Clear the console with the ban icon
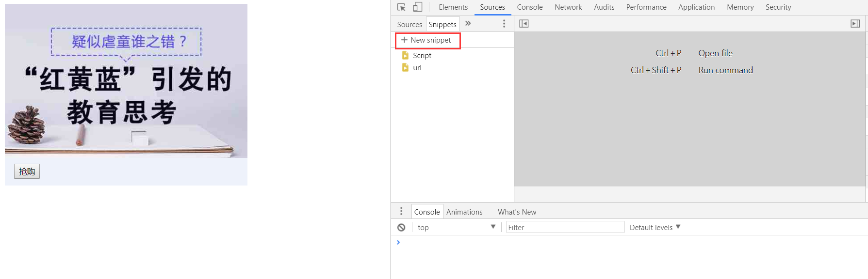The width and height of the screenshot is (868, 279). [401, 227]
